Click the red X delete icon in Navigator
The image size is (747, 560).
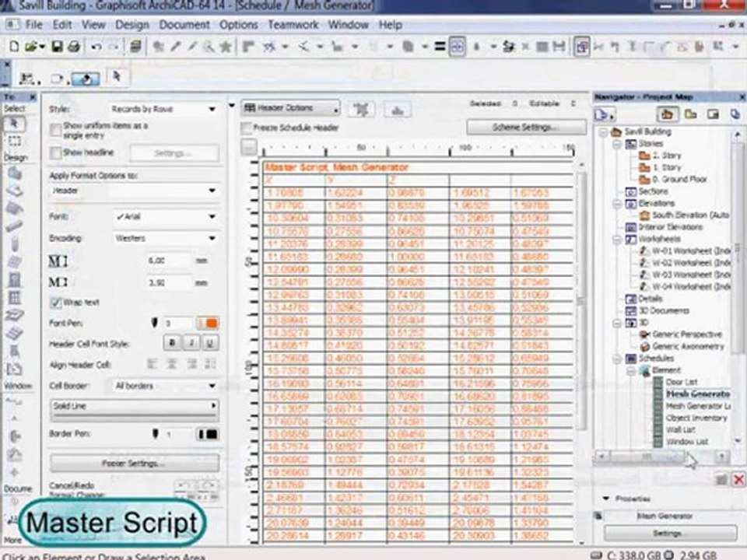coord(739,479)
